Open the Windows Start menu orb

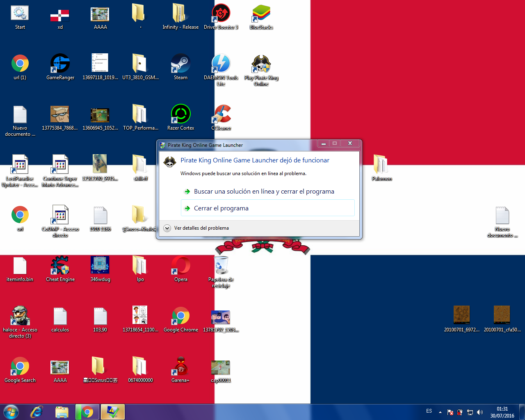click(11, 412)
